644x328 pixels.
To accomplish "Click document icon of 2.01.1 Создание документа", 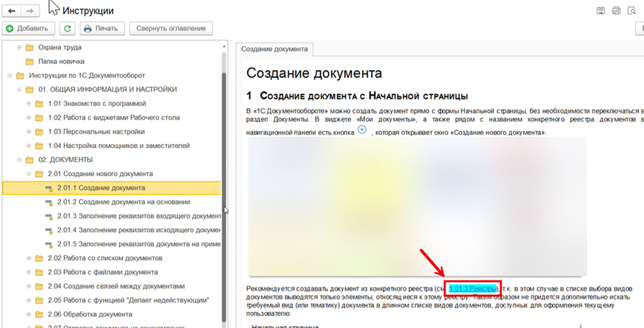I will tap(49, 188).
